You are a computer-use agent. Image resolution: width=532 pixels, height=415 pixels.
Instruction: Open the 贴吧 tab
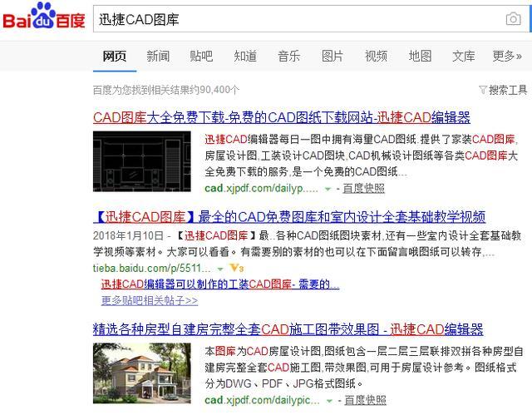pyautogui.click(x=201, y=56)
